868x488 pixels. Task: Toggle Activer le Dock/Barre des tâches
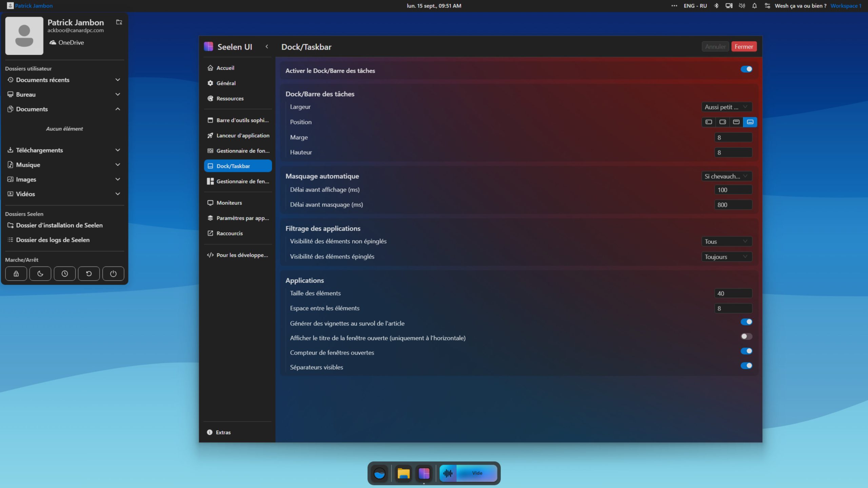pos(746,69)
